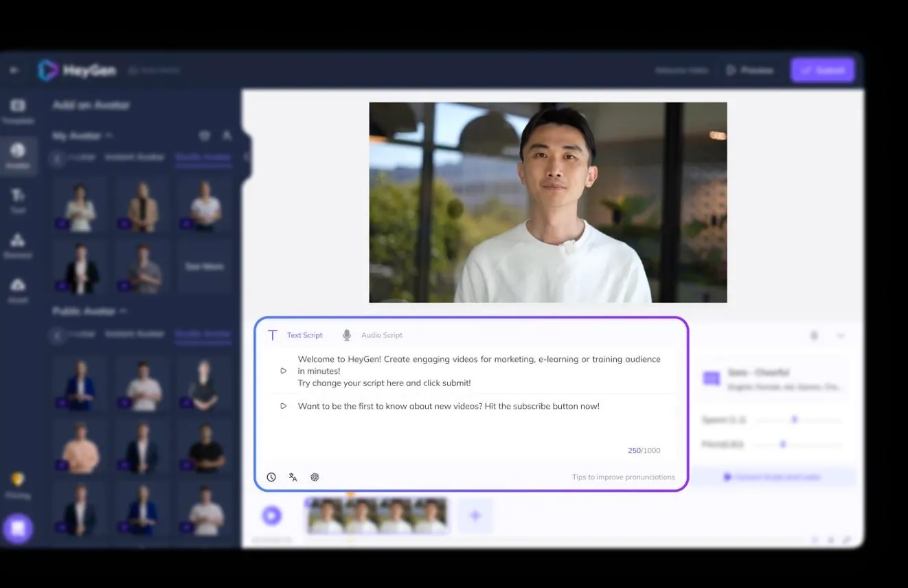Choose Public Avatar man in white shirt, first row

(x=143, y=384)
